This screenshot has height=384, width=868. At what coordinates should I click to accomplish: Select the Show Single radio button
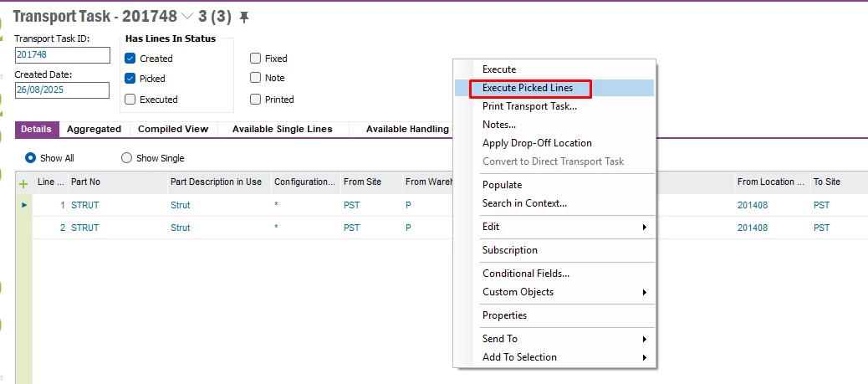(x=127, y=158)
